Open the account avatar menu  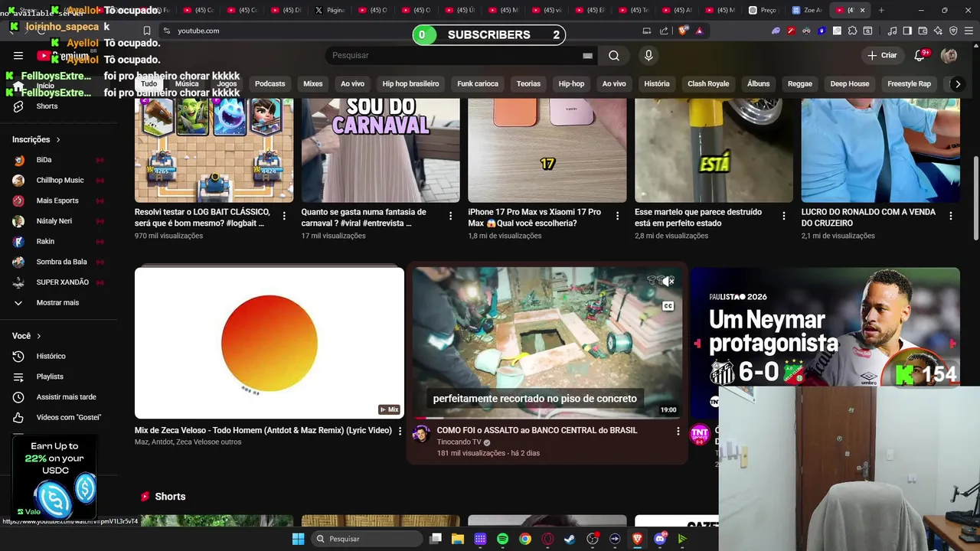949,55
